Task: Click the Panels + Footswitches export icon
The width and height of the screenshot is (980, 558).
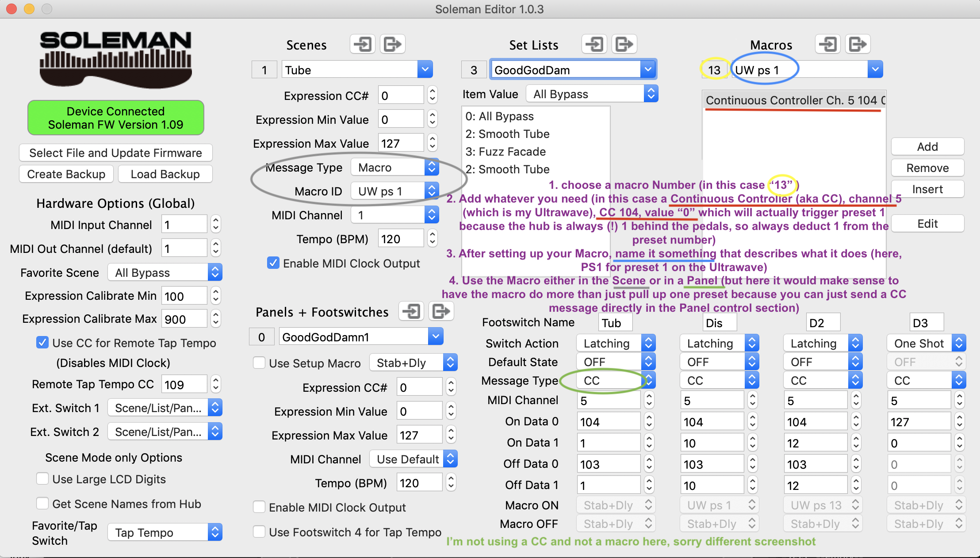Action: [x=441, y=311]
